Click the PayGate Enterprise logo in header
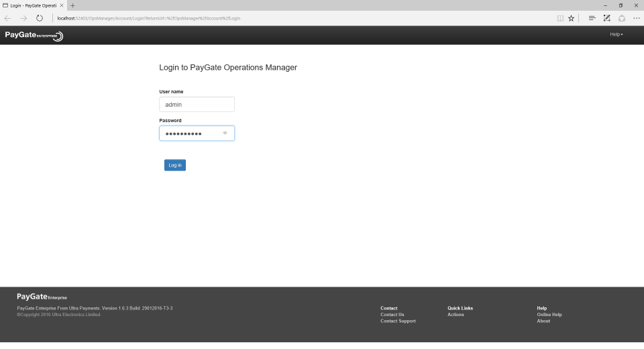Viewport: 644px width, 349px height. pyautogui.click(x=34, y=36)
